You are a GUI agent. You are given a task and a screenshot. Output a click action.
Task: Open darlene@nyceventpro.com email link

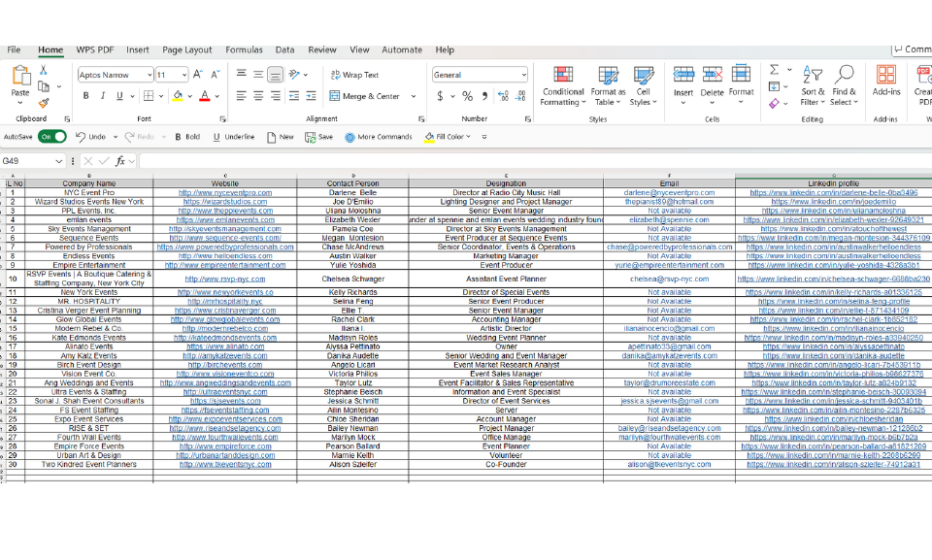tap(669, 192)
